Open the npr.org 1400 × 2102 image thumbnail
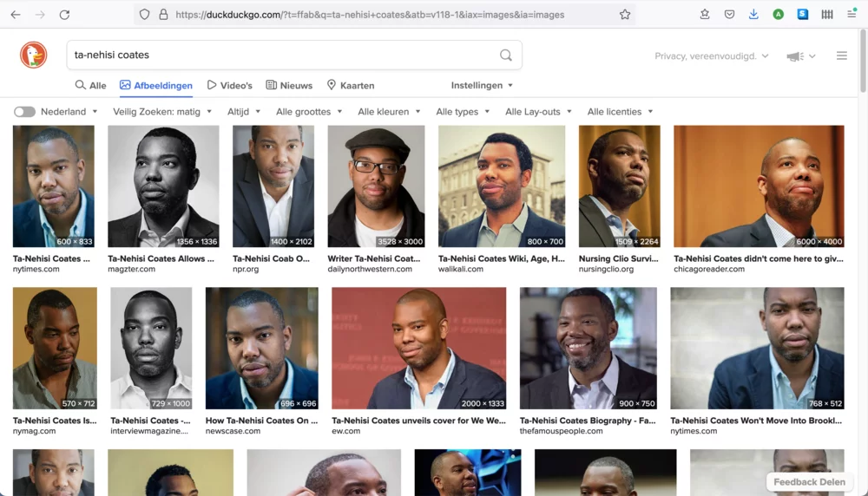This screenshot has width=868, height=496. pos(273,186)
